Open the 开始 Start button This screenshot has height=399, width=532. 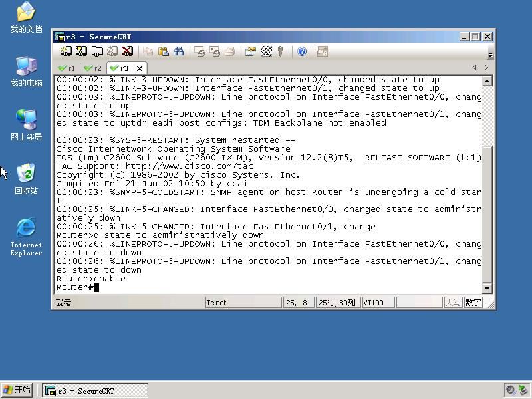click(x=17, y=390)
